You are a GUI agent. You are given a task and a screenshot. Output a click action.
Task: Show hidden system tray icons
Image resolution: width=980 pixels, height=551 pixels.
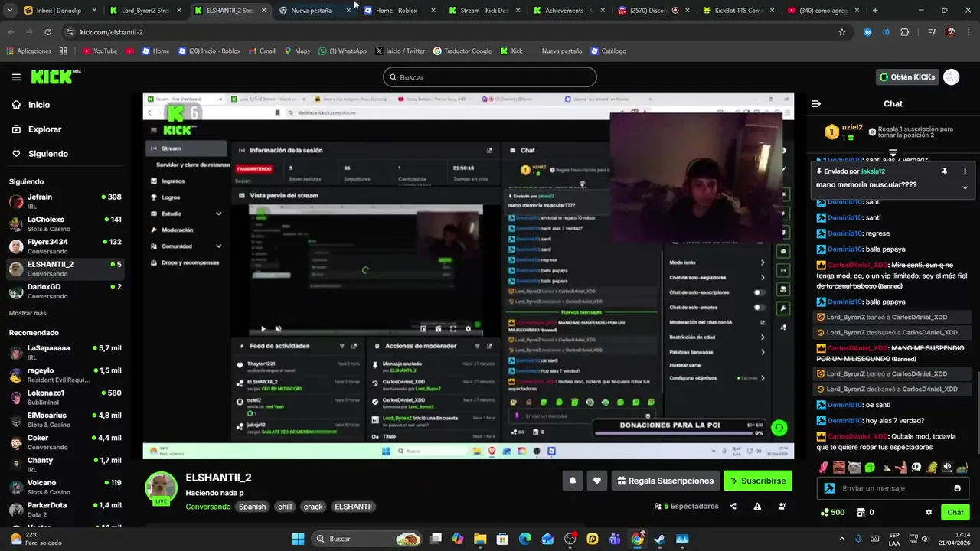842,539
